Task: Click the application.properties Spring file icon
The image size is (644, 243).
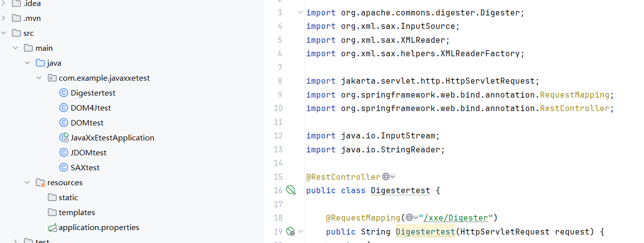Action: click(52, 228)
